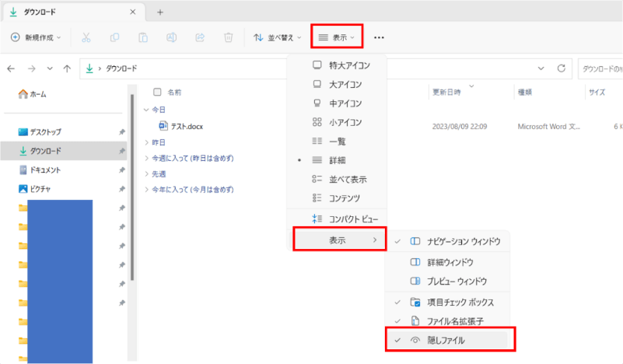Open ピクチャ in navigation pane
The image size is (623, 364).
click(34, 189)
